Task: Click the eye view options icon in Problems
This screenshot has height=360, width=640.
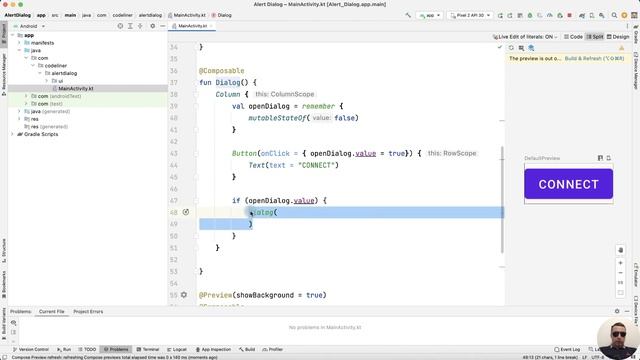Action: click(13, 323)
